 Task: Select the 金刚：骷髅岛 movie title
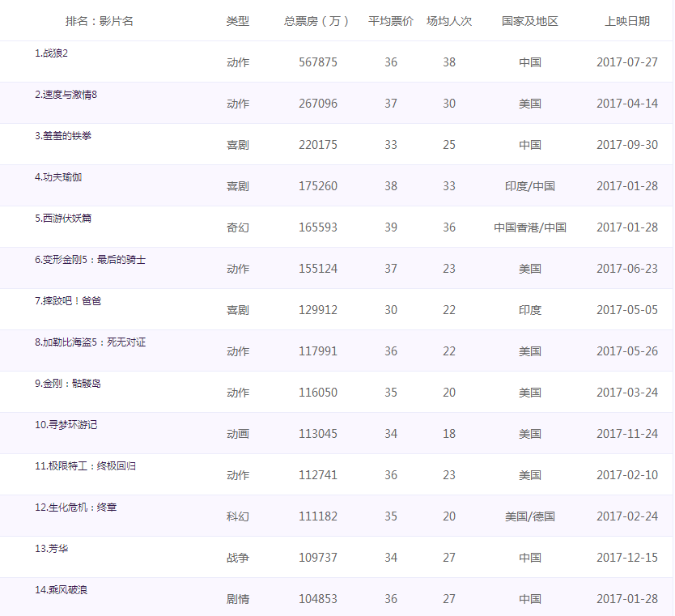coord(68,384)
